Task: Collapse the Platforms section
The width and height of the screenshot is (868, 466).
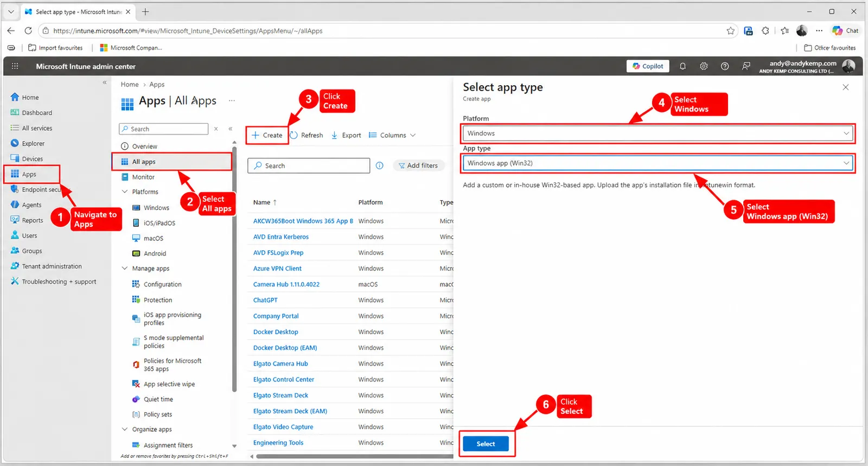Action: [125, 191]
